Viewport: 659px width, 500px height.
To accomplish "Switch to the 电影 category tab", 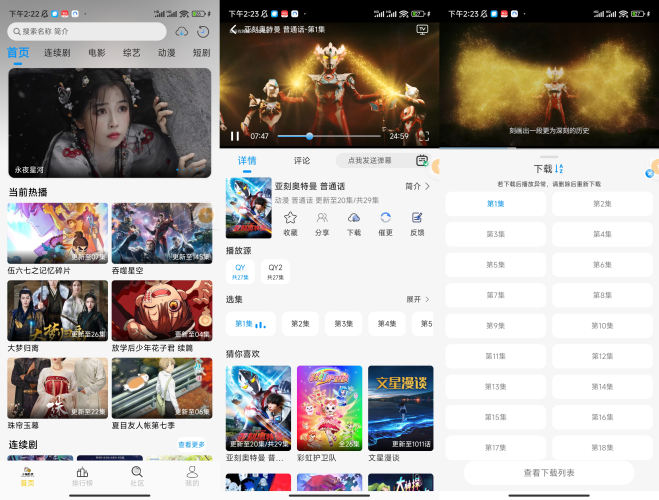I will pyautogui.click(x=97, y=52).
